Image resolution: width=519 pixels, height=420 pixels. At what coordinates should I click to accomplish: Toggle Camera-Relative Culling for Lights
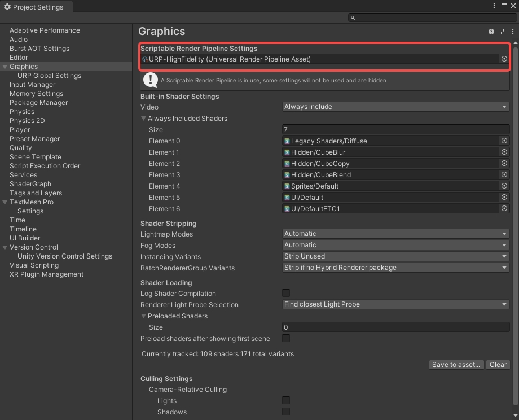[286, 400]
